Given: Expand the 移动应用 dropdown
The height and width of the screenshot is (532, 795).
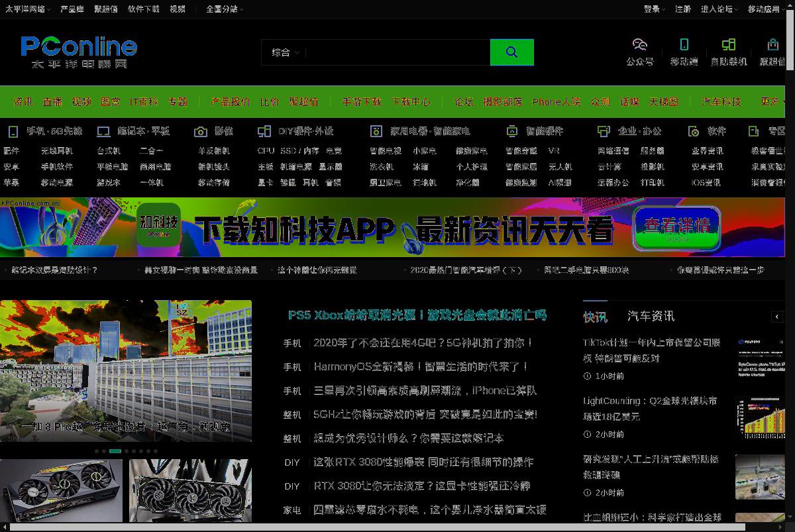Looking at the screenshot, I should coord(767,9).
